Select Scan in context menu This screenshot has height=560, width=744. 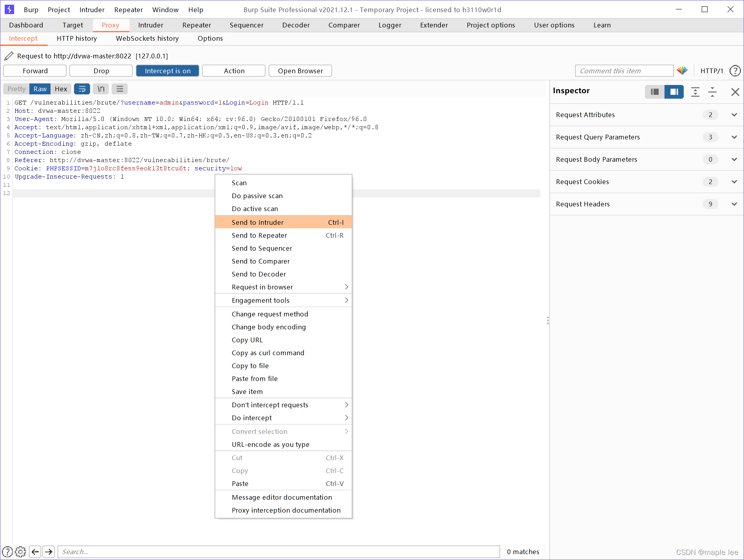coord(284,183)
